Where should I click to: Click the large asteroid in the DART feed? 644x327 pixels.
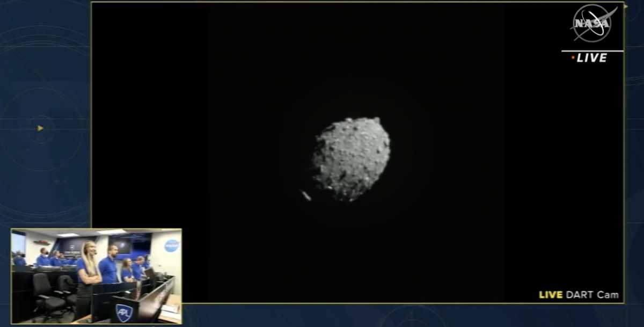pyautogui.click(x=352, y=158)
